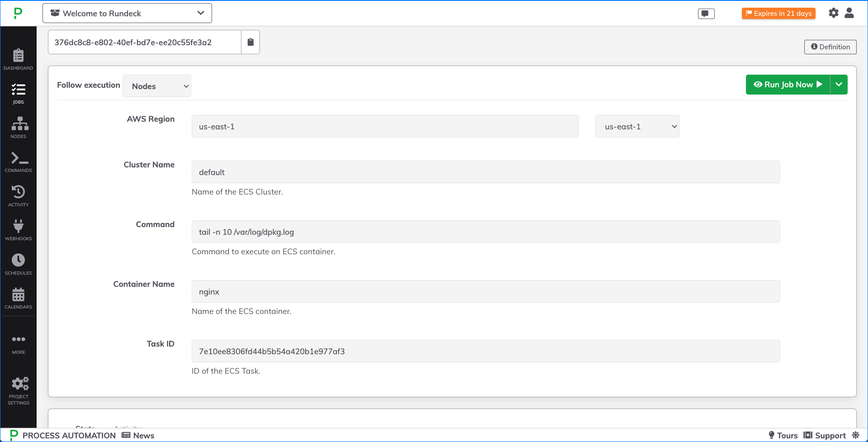This screenshot has width=868, height=442.
Task: Open the Welcome to Rundeck project dropdown
Action: [127, 13]
